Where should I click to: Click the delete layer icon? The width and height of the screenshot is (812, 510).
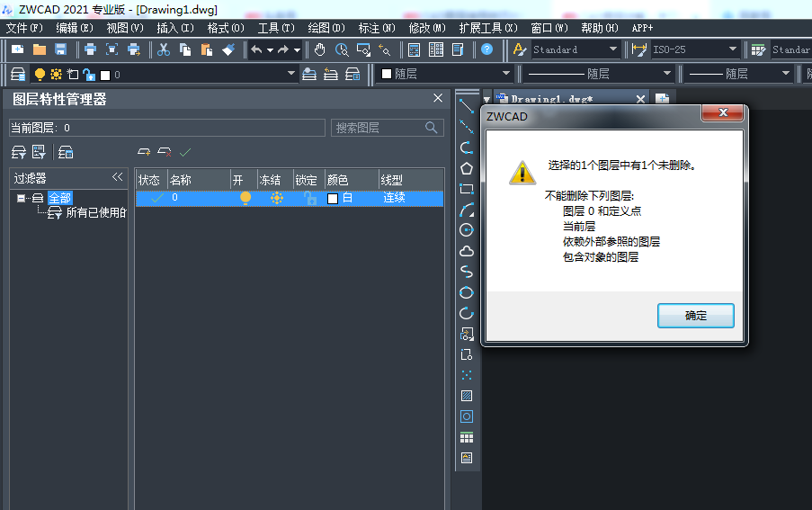tap(165, 152)
